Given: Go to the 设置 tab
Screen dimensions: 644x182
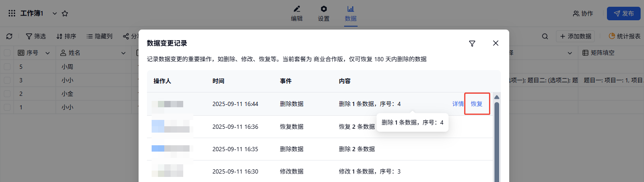Looking at the screenshot, I should [x=323, y=14].
